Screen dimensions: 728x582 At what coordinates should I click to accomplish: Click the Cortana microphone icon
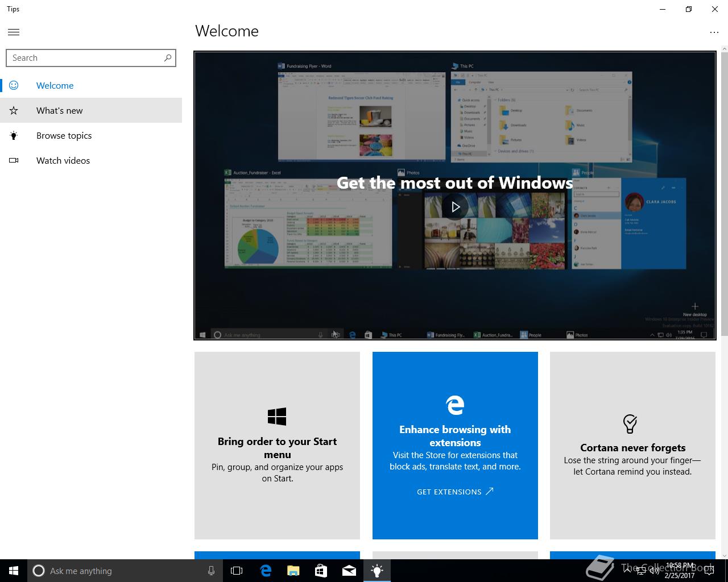(x=211, y=571)
